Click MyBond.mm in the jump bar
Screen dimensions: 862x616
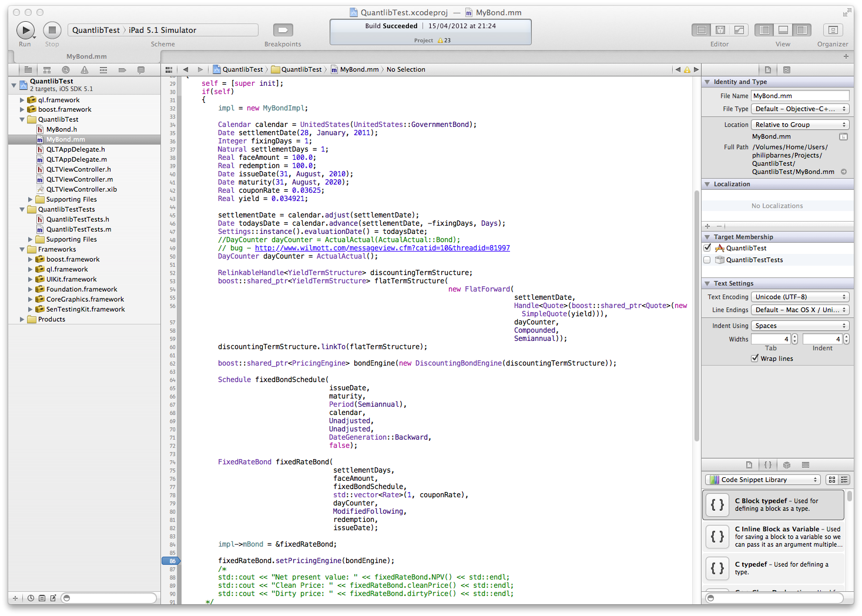click(x=354, y=69)
